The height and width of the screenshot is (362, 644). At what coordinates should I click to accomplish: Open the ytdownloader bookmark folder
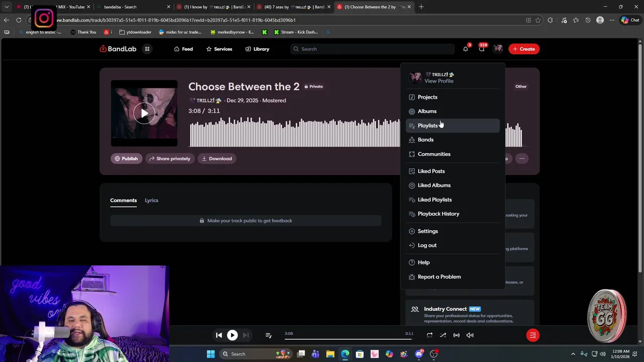click(x=135, y=32)
